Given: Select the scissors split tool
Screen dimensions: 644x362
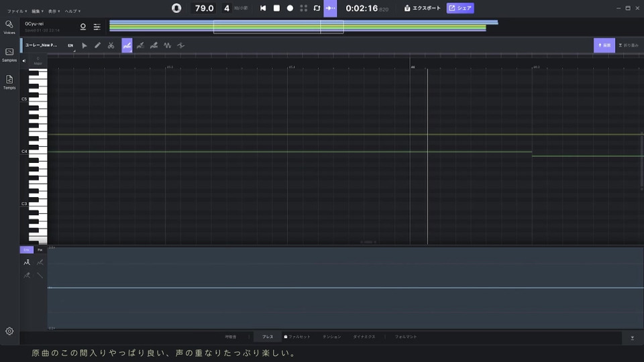Looking at the screenshot, I should (x=111, y=46).
